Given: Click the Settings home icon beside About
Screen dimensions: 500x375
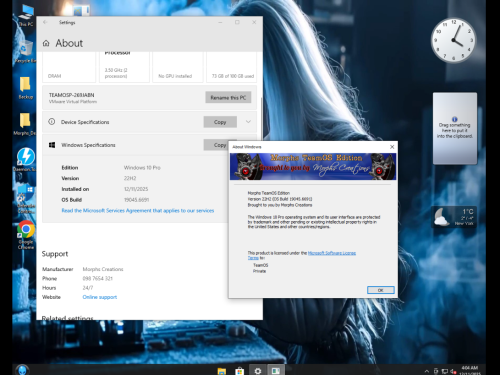Looking at the screenshot, I should [46, 43].
